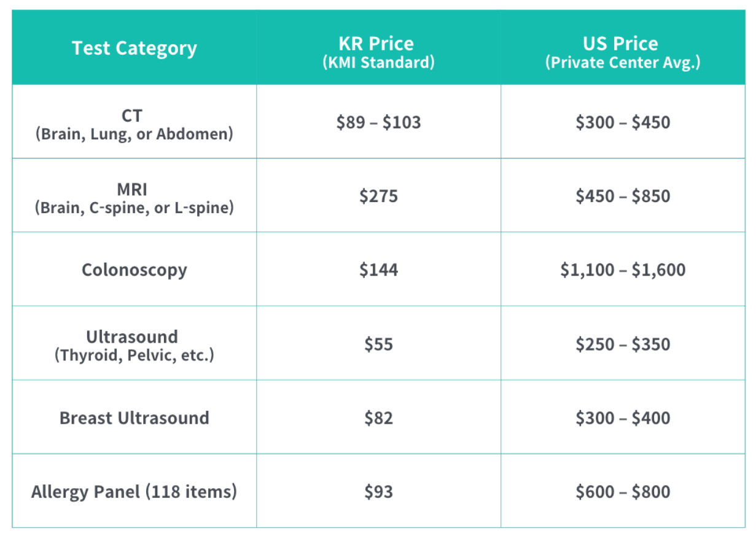Click the $144 Colonoscopy price cell
Image resolution: width=756 pixels, height=536 pixels.
pos(378,270)
